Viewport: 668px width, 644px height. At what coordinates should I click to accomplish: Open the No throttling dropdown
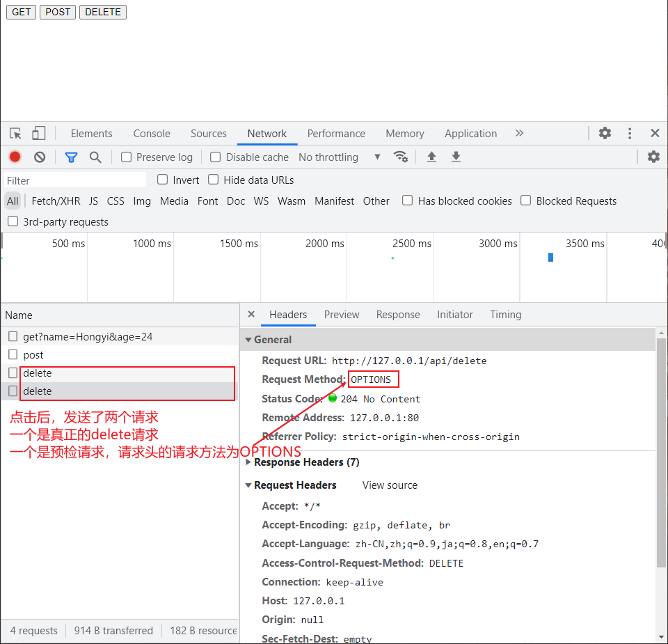tap(340, 157)
